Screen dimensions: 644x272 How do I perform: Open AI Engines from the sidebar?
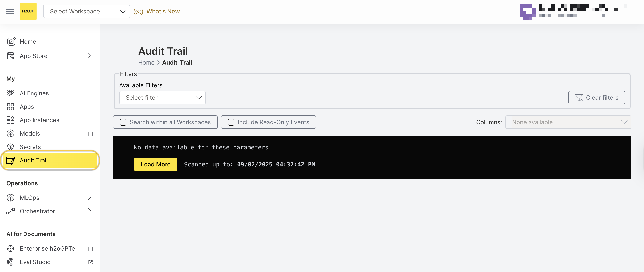34,93
